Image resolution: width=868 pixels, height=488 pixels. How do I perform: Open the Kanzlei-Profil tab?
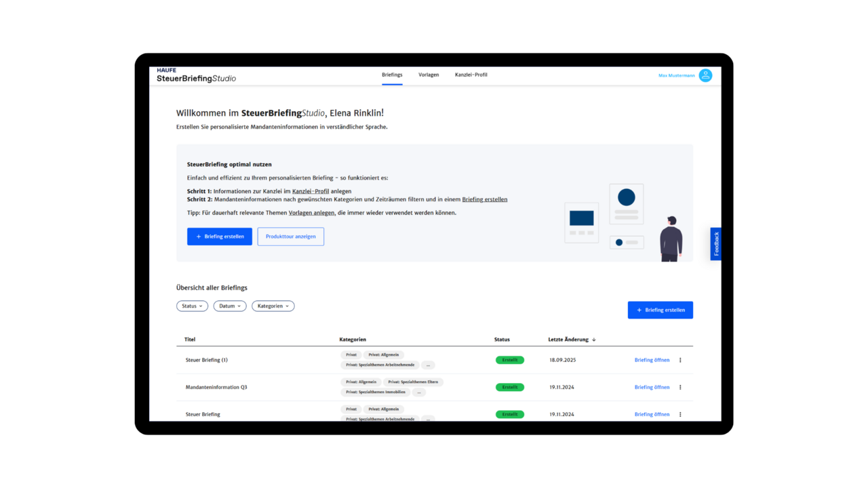tap(471, 75)
